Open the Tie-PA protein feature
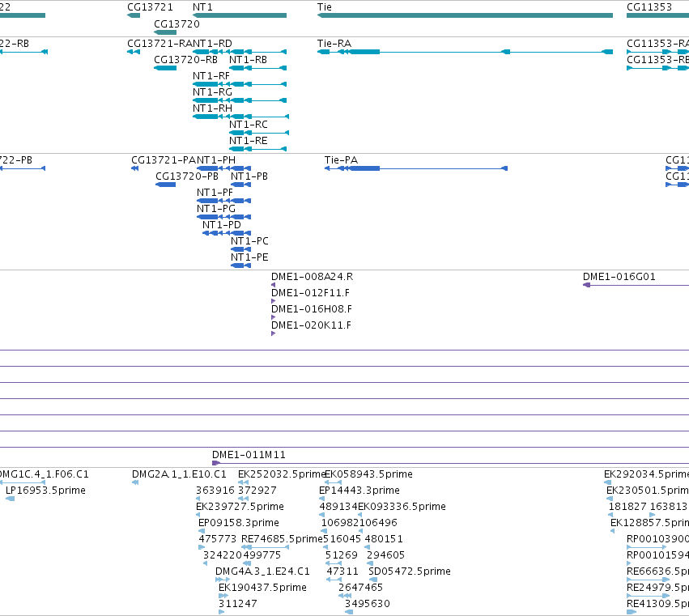This screenshot has height=616, width=689. [416, 168]
